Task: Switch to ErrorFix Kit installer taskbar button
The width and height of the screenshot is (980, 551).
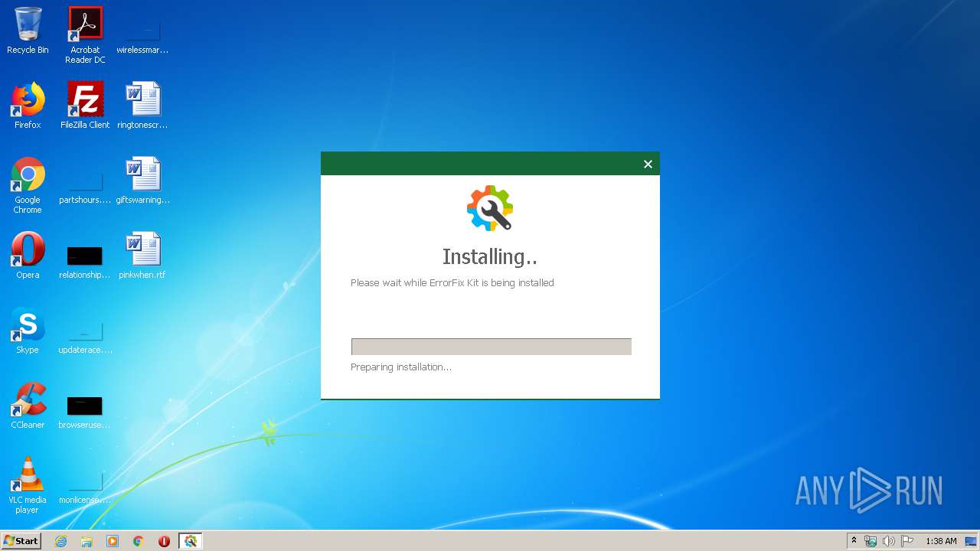Action: click(191, 541)
